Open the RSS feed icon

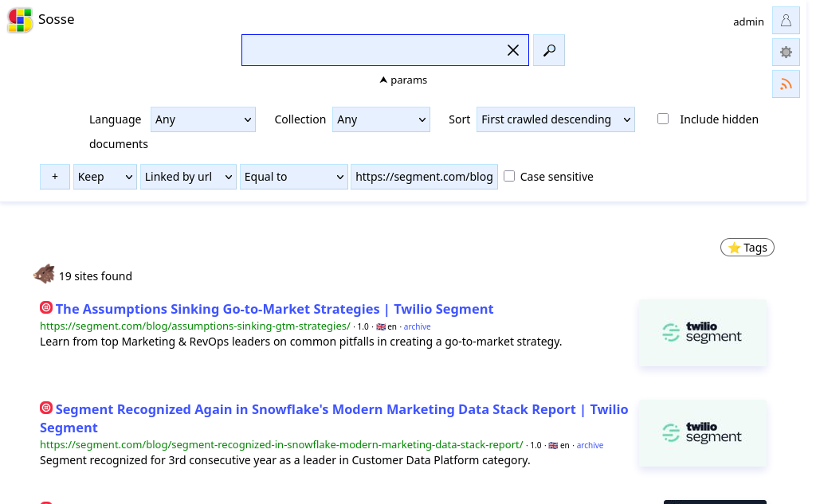coord(786,84)
